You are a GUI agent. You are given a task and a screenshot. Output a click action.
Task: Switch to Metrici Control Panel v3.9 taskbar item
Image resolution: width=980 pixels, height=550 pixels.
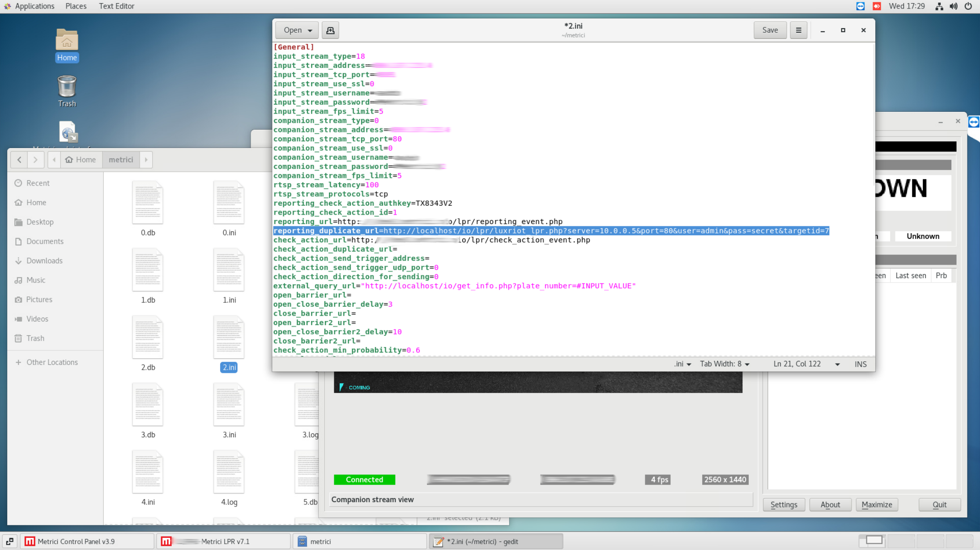click(87, 542)
